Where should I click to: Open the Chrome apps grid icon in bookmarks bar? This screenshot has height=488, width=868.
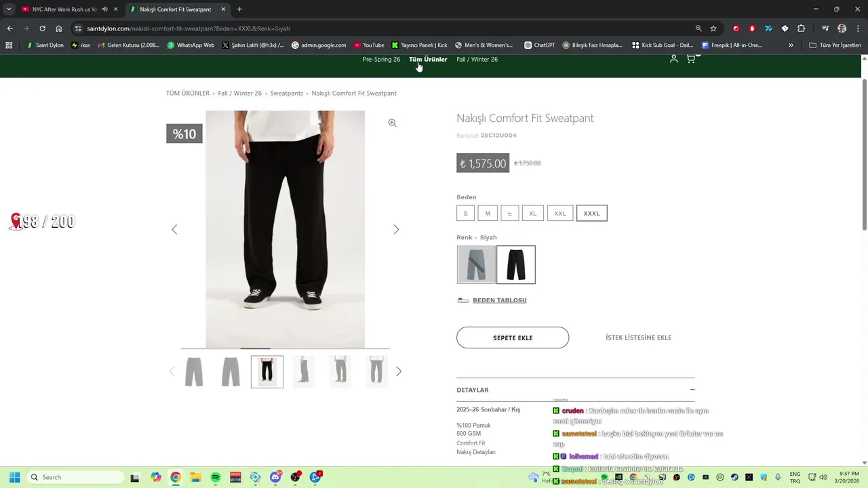(x=9, y=45)
